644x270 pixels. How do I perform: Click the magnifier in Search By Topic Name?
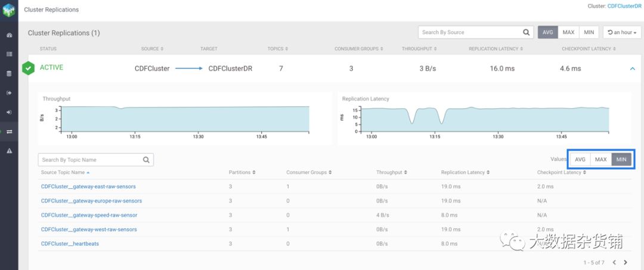pos(146,159)
